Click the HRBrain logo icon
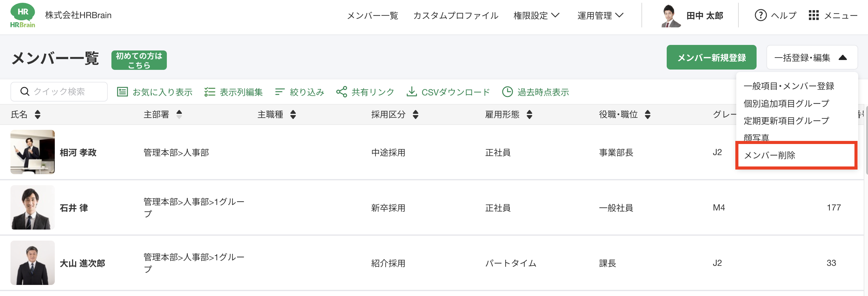Viewport: 868px width, 296px height. [22, 15]
